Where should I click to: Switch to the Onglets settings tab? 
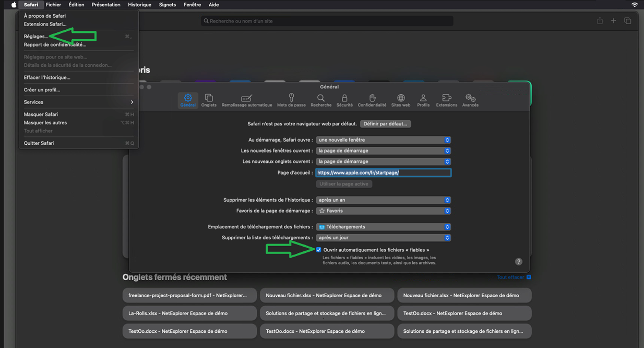tap(209, 100)
